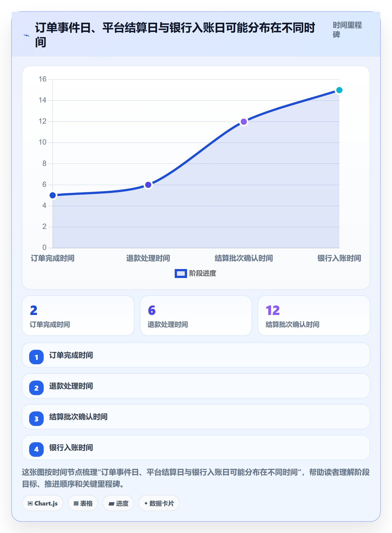Click the data card showing value 12
392x533 pixels.
coord(314,316)
